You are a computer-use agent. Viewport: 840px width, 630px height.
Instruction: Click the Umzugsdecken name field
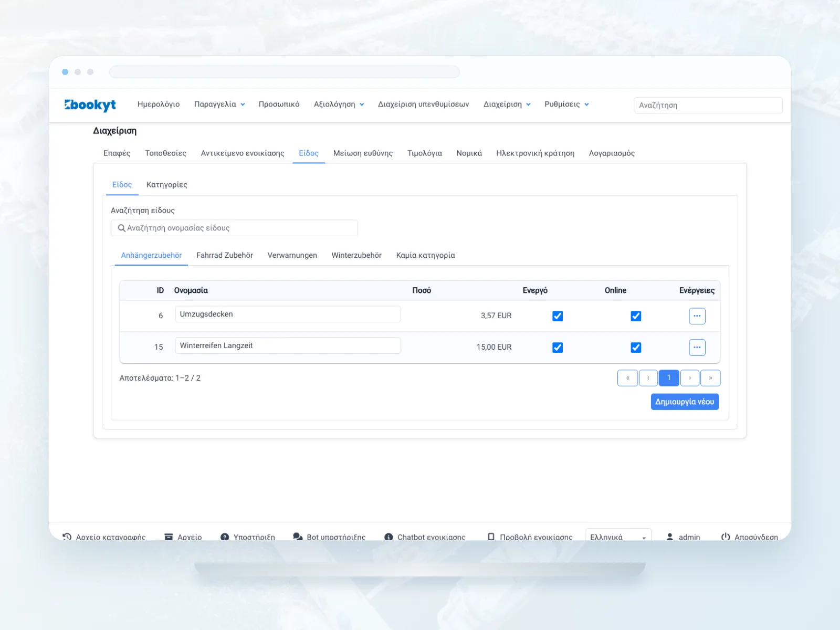coord(288,314)
